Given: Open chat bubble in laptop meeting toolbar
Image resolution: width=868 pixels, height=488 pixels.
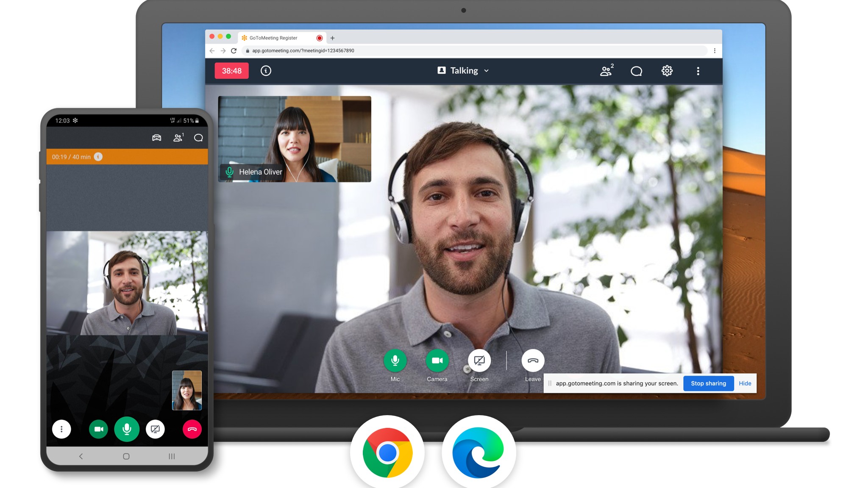Looking at the screenshot, I should click(636, 71).
